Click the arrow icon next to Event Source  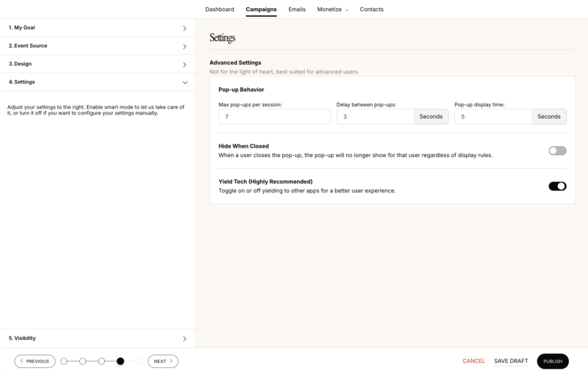(184, 46)
